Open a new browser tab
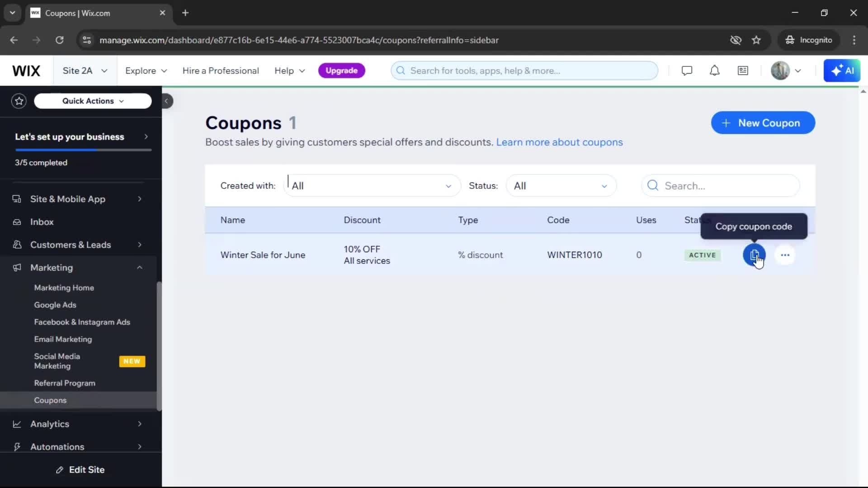868x488 pixels. point(185,13)
